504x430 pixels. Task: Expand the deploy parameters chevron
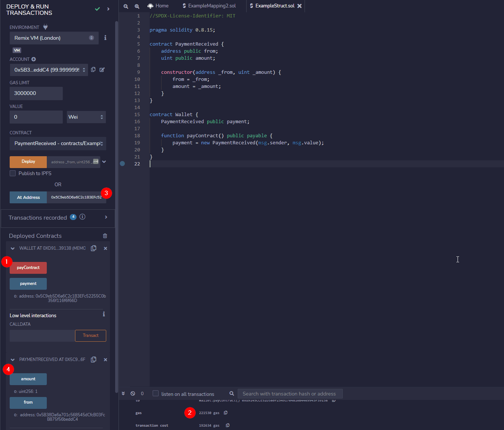pyautogui.click(x=104, y=162)
